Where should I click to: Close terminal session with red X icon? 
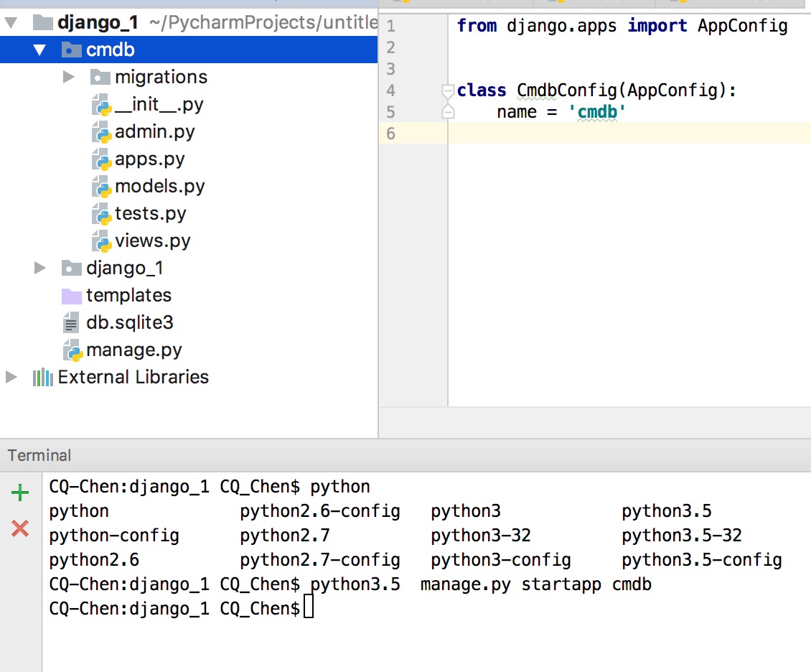pos(20,529)
